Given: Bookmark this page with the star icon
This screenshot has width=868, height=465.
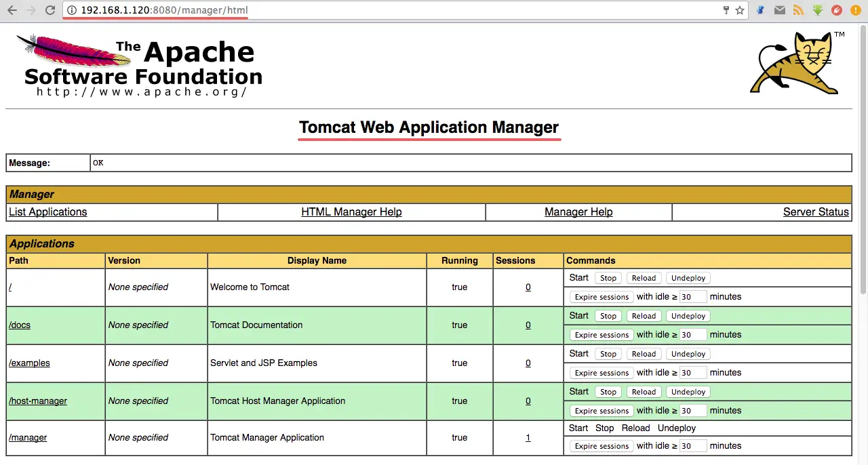Looking at the screenshot, I should 740,10.
